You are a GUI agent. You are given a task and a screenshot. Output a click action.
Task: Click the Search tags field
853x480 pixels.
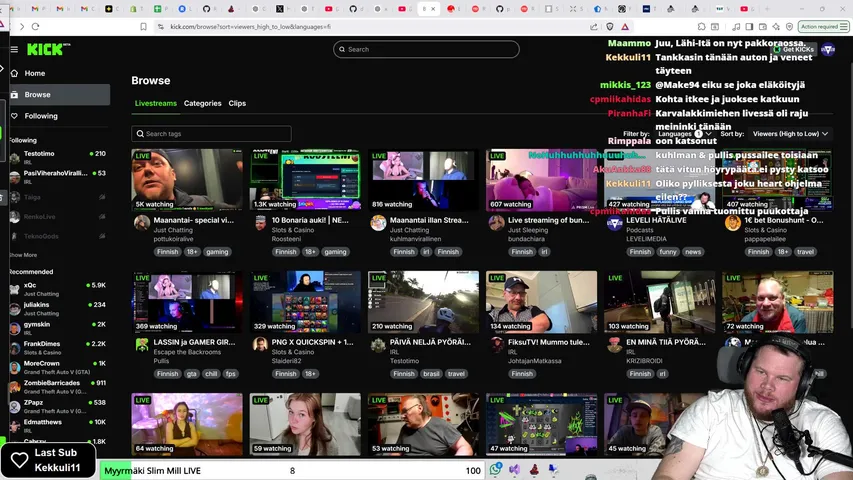coord(211,134)
